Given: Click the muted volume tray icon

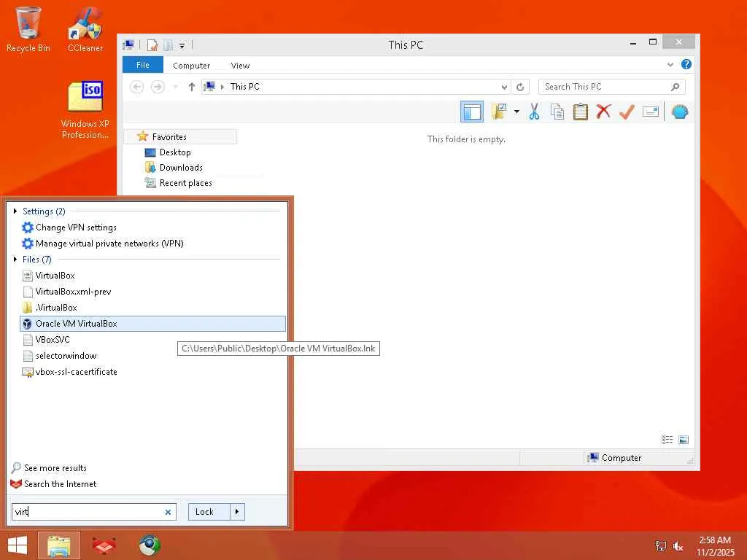Looking at the screenshot, I should [x=678, y=546].
